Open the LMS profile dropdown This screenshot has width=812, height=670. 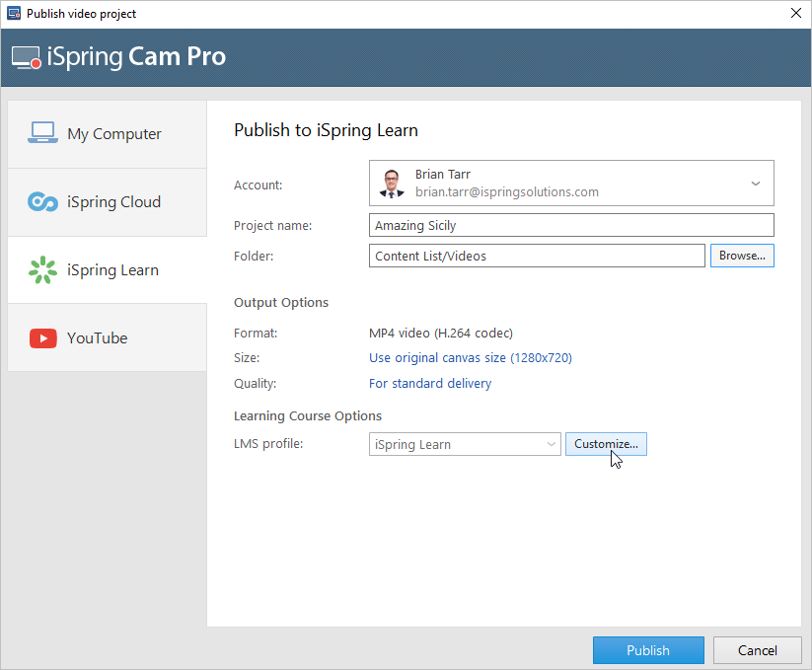(x=464, y=445)
